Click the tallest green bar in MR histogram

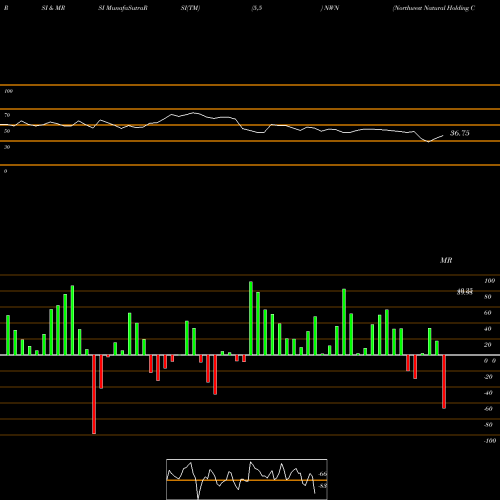pyautogui.click(x=251, y=318)
